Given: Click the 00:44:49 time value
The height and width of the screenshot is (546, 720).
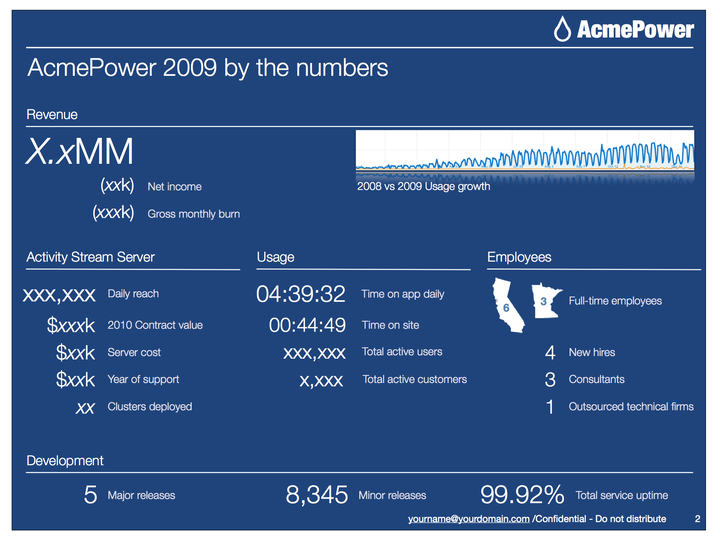Looking at the screenshot, I should tap(307, 326).
